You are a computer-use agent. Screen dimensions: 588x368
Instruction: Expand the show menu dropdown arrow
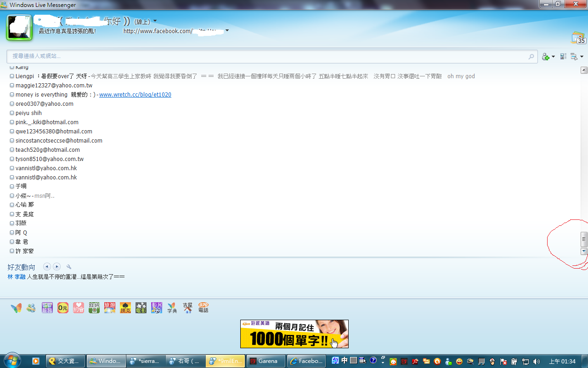(582, 57)
